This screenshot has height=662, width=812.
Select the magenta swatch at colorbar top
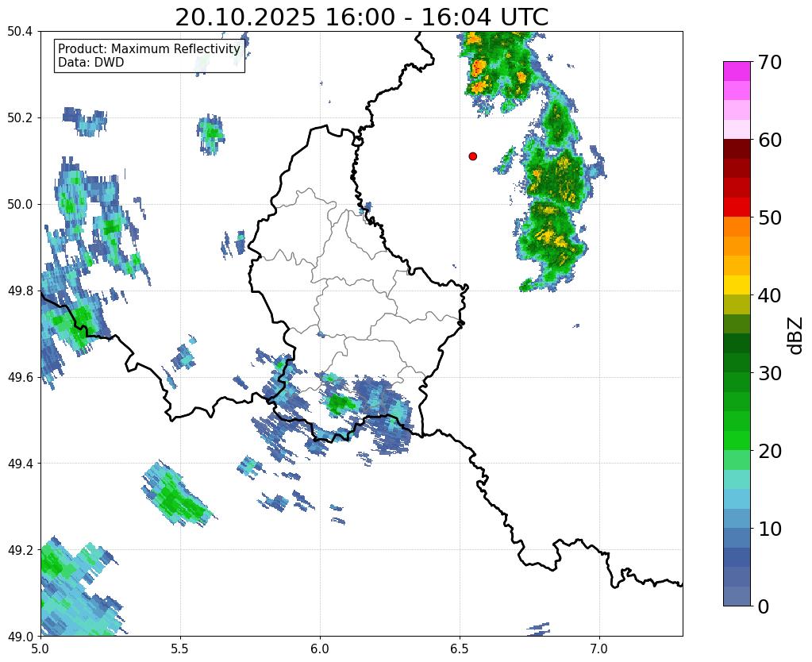click(737, 71)
